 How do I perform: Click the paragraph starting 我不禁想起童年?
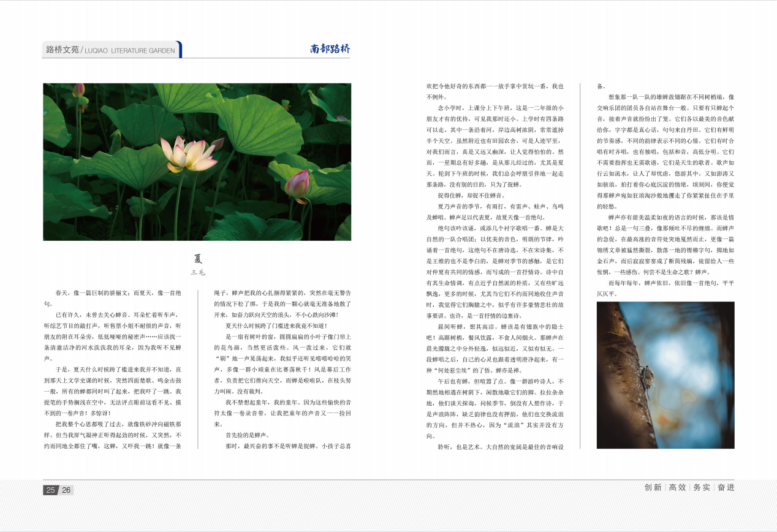pos(282,413)
